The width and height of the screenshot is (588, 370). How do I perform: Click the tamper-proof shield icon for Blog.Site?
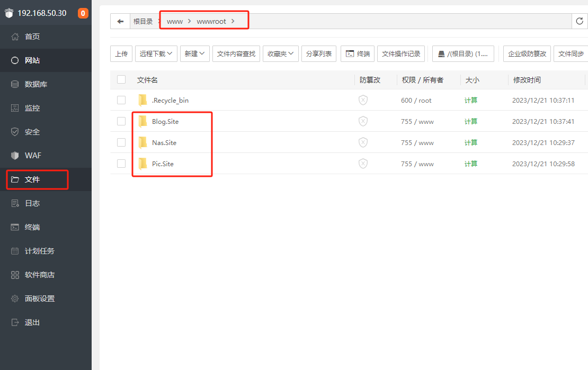363,121
